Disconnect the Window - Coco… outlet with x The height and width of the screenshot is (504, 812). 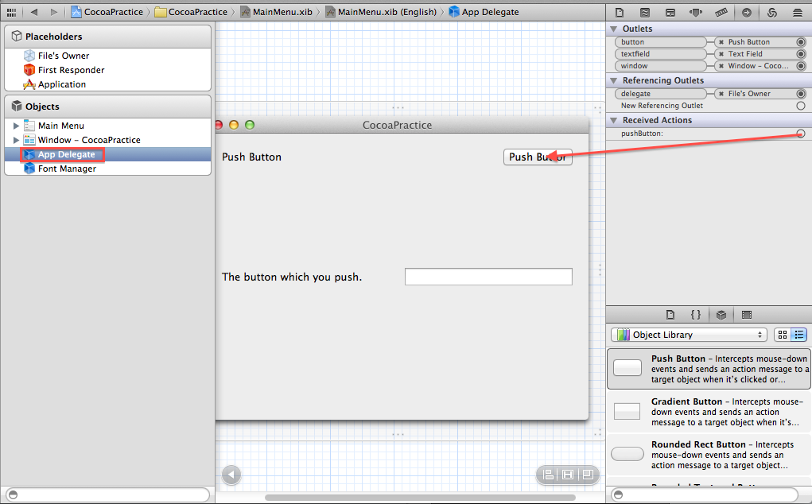721,66
